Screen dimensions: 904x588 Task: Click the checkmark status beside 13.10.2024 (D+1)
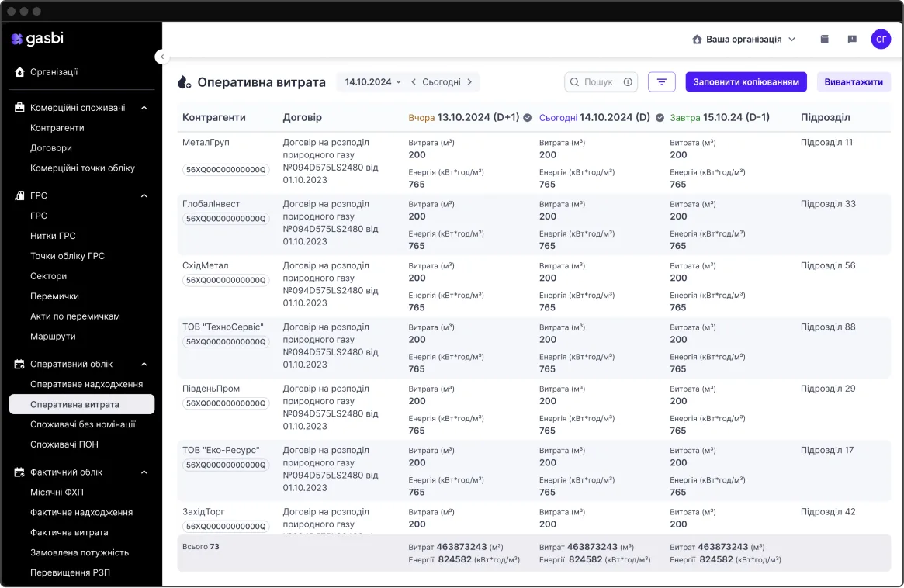528,118
